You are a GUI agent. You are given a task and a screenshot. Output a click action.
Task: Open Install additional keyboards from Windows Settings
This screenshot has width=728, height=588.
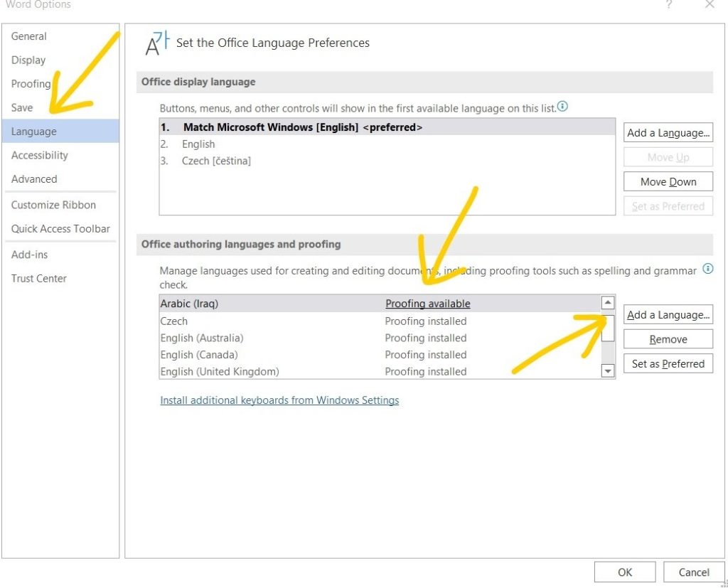coord(279,400)
